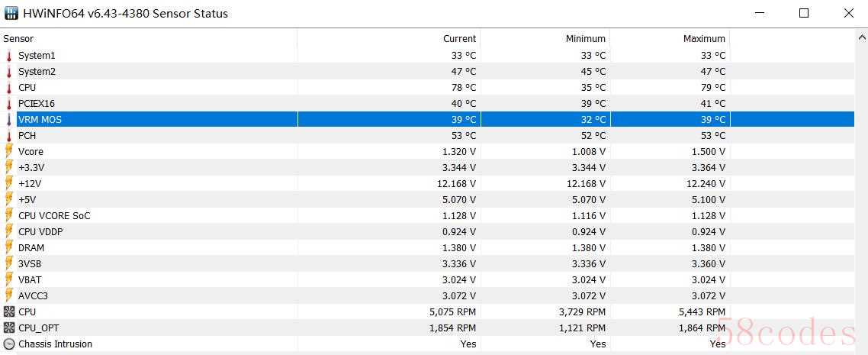This screenshot has width=868, height=355.
Task: Click the lightning icon beside CPU VCORE SoC
Action: (x=9, y=215)
